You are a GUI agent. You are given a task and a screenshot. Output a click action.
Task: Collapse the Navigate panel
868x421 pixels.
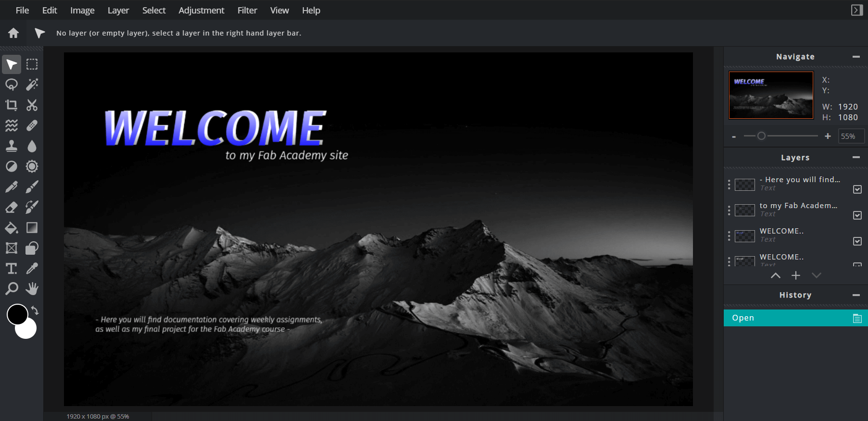click(x=856, y=57)
